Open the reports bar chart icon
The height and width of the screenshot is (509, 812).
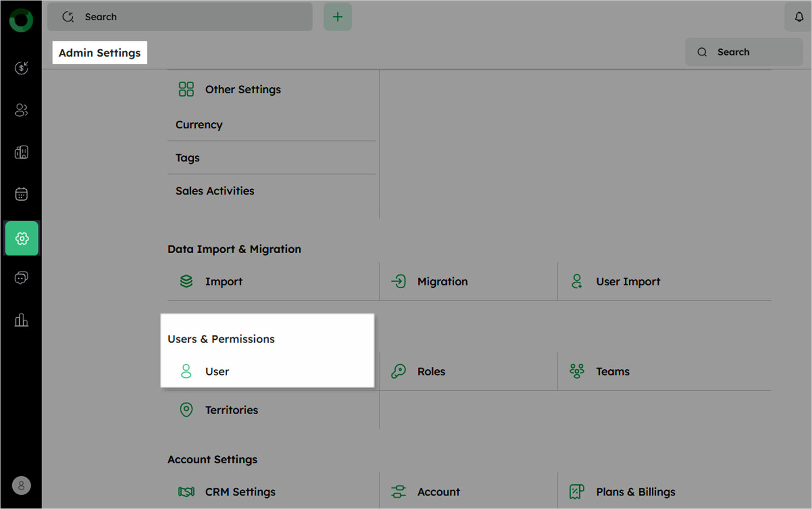click(21, 320)
